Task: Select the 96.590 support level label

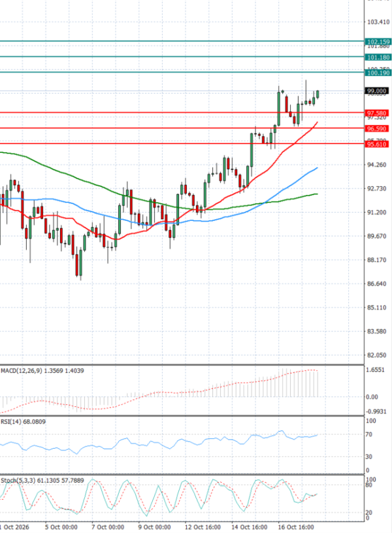Action: pyautogui.click(x=377, y=129)
